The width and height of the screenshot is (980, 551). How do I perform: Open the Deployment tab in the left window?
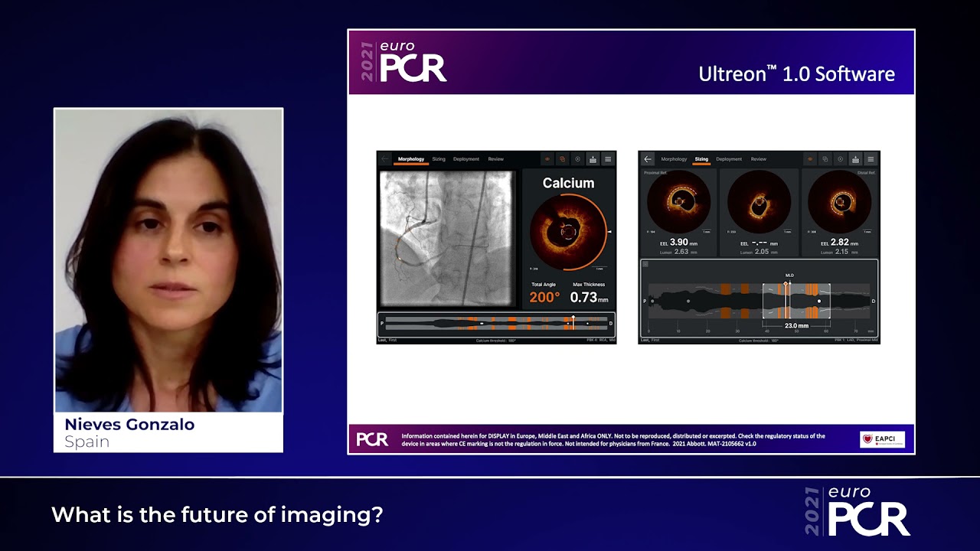pos(466,159)
